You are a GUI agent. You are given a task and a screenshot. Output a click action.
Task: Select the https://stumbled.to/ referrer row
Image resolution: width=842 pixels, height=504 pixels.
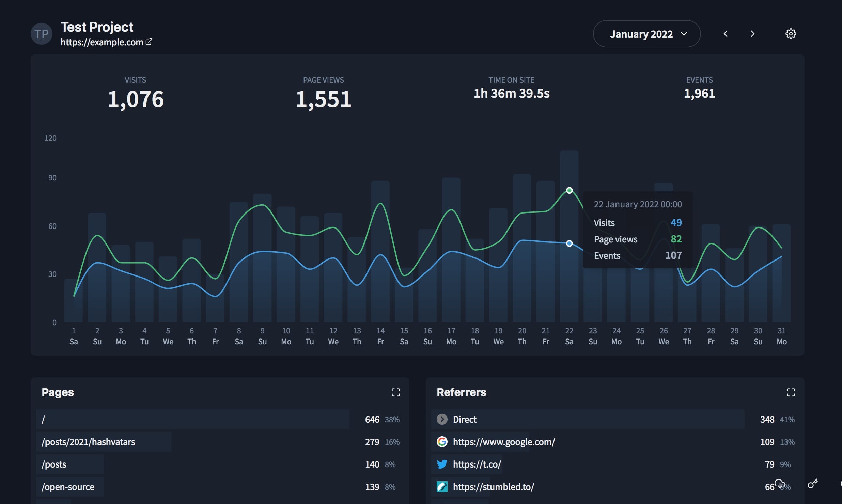click(x=493, y=487)
